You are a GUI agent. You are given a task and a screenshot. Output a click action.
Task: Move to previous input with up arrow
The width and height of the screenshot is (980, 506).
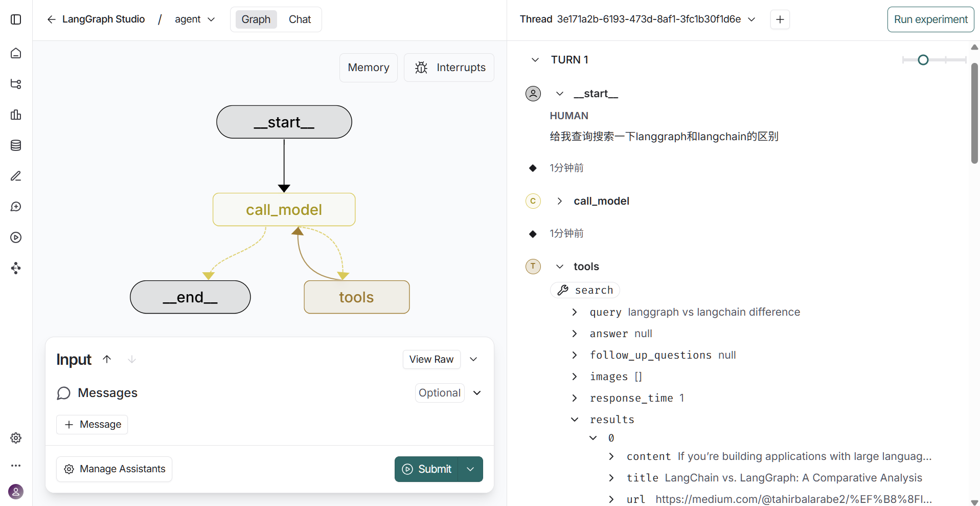click(107, 359)
